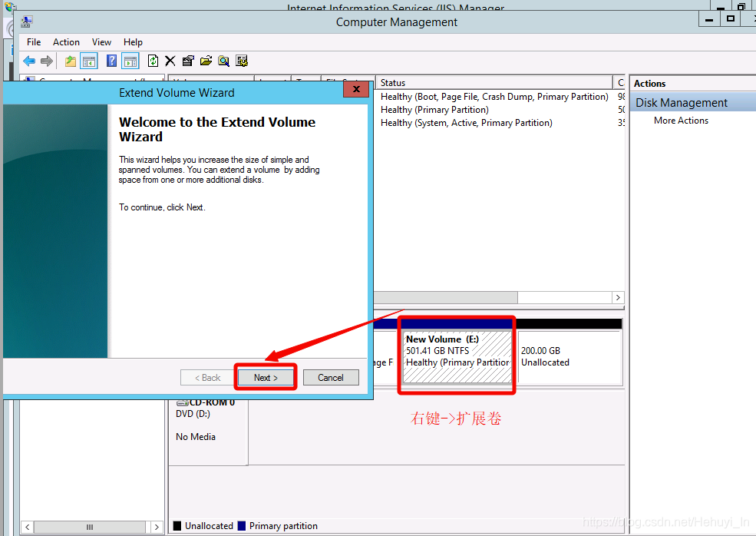Select the 200.00 GB Unallocated block
Screen dimensions: 756x536
[x=570, y=356]
